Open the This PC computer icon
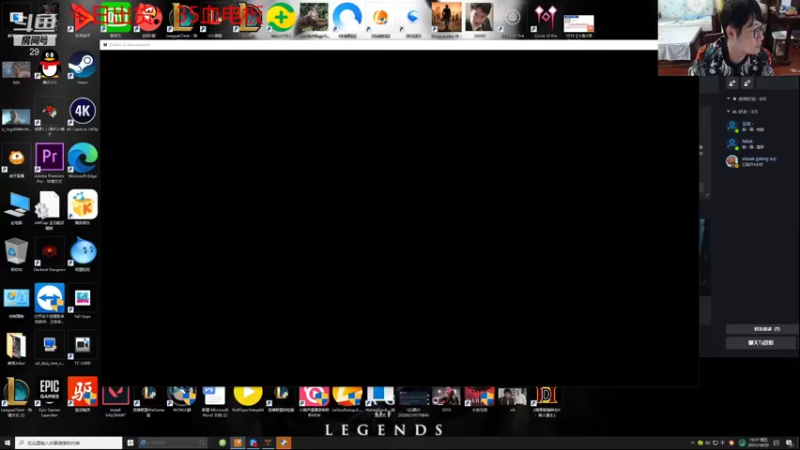Image resolution: width=800 pixels, height=450 pixels. click(x=16, y=208)
